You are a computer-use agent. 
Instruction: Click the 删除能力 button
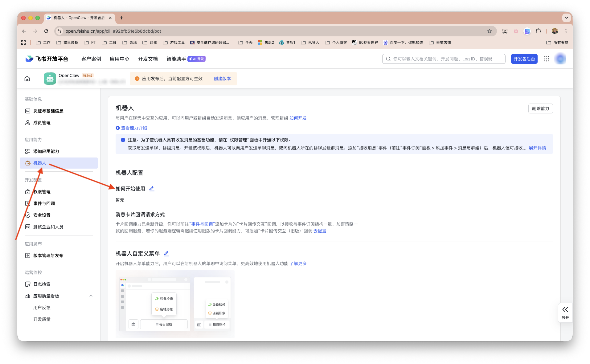[x=540, y=108]
